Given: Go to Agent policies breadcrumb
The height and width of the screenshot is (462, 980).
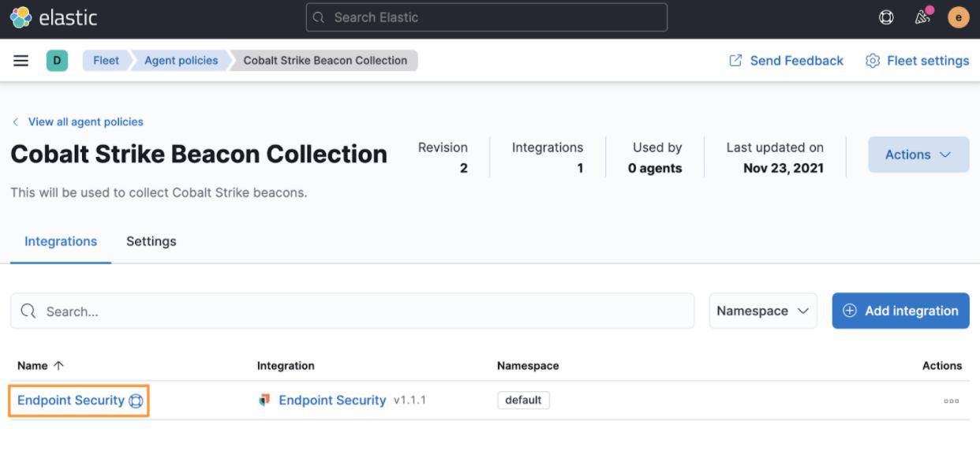Looking at the screenshot, I should (181, 61).
